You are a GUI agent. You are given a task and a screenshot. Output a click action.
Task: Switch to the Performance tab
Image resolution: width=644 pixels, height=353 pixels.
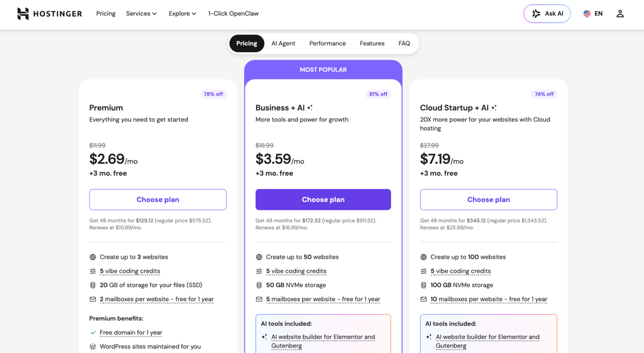[327, 43]
